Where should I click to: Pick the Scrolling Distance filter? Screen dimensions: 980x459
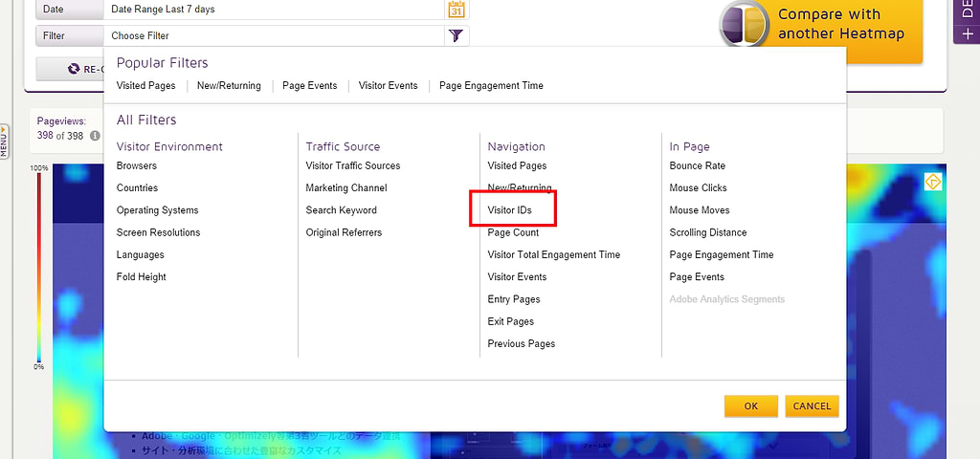(708, 233)
